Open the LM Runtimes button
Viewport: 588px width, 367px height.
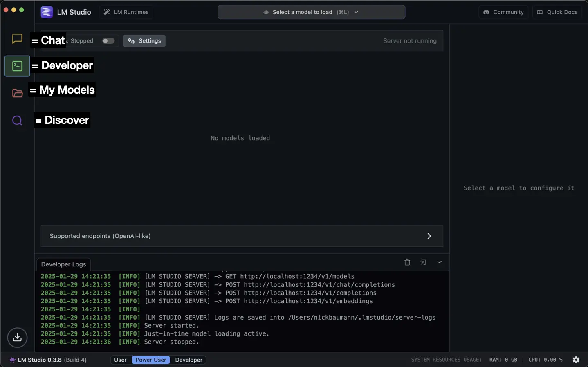pyautogui.click(x=126, y=12)
